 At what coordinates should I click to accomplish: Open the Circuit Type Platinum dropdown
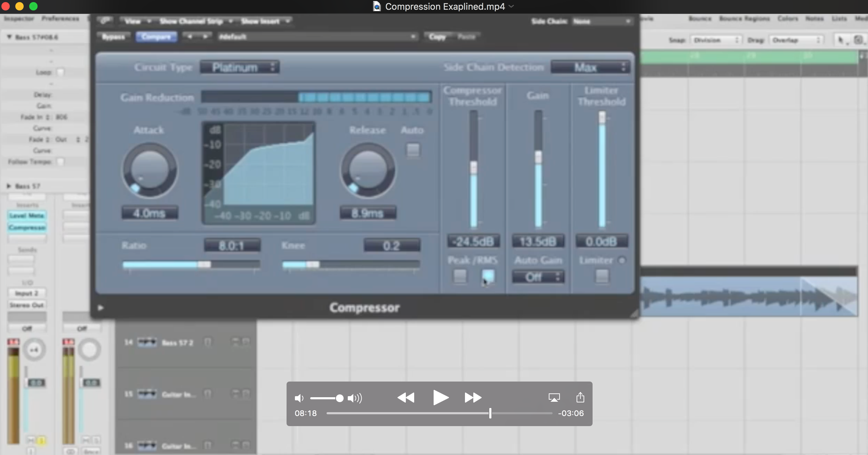pyautogui.click(x=240, y=67)
